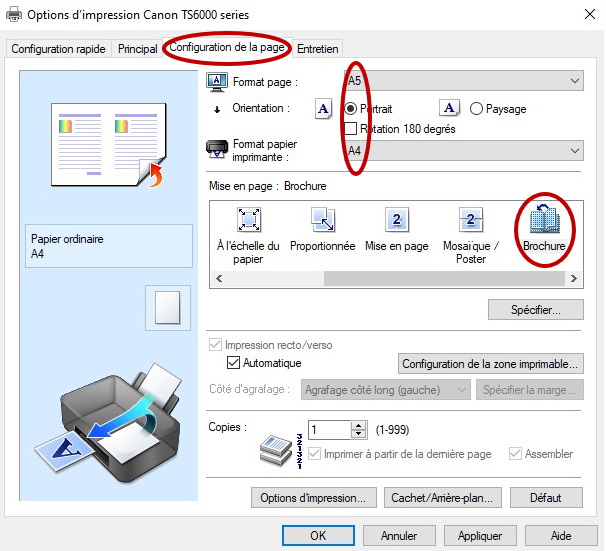Choose the Proportionnée layout icon
Viewport: 606px width, 551px height.
click(323, 219)
